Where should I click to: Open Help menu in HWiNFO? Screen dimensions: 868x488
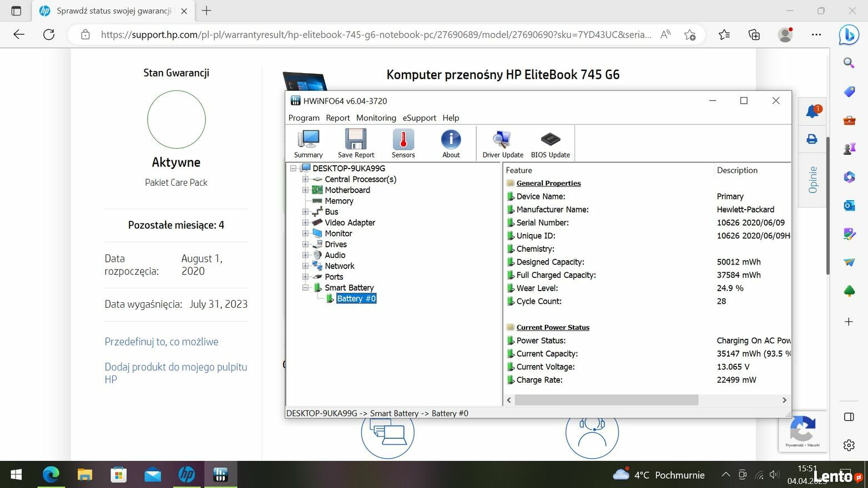click(451, 118)
